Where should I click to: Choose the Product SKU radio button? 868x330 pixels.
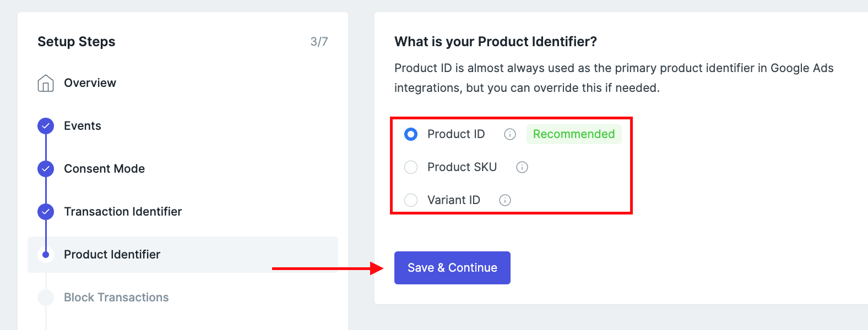tap(411, 167)
